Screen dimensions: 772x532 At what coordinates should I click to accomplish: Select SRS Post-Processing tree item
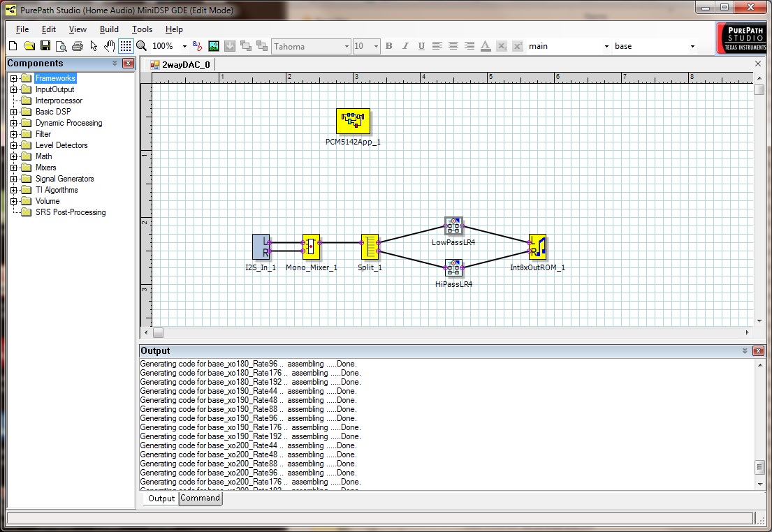point(71,212)
